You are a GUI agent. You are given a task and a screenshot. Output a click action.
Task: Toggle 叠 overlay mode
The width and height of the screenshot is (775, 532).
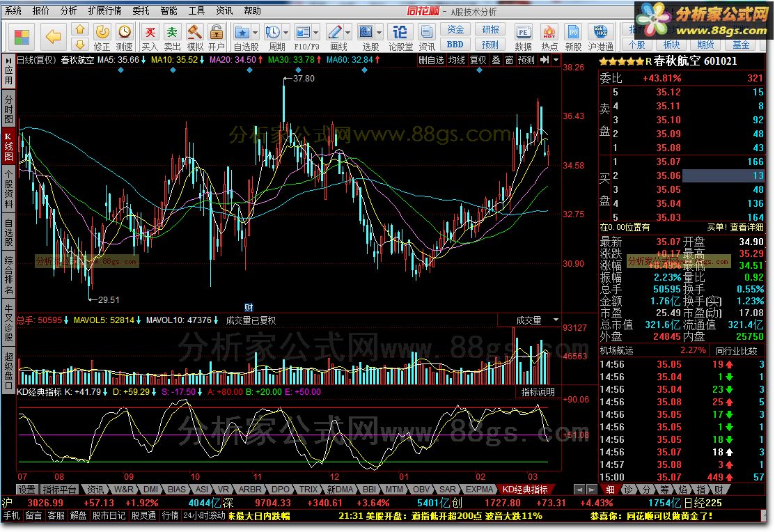tap(496, 61)
